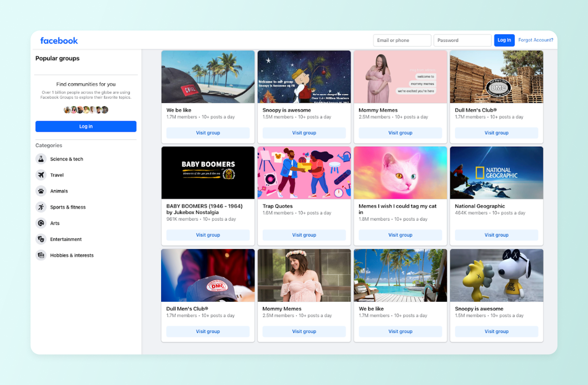Screen dimensions: 588x385
Task: Visit the first Mommy Memes group
Action: coord(401,133)
